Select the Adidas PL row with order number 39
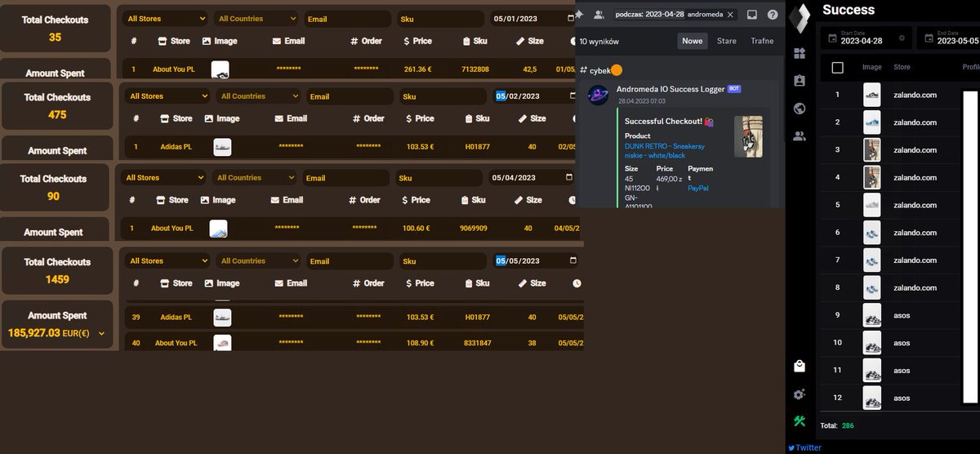This screenshot has width=980, height=454. pyautogui.click(x=354, y=317)
